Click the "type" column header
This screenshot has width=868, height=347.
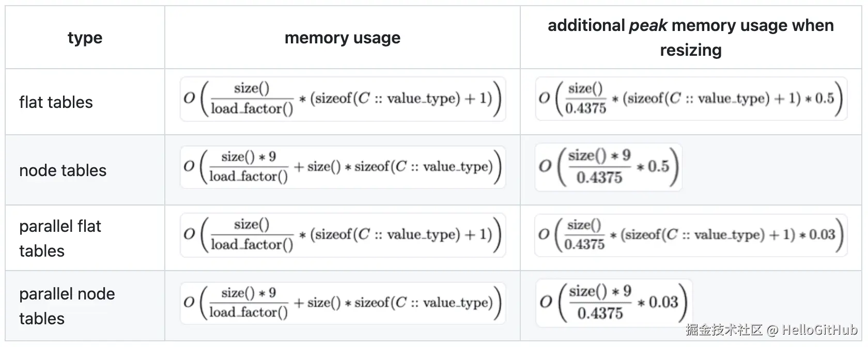[85, 38]
